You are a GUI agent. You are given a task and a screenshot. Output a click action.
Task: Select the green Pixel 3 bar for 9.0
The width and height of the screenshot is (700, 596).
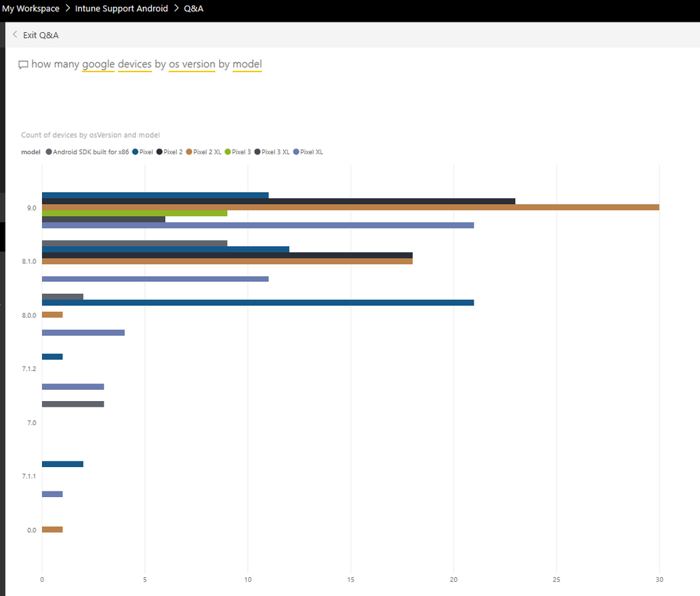click(135, 213)
